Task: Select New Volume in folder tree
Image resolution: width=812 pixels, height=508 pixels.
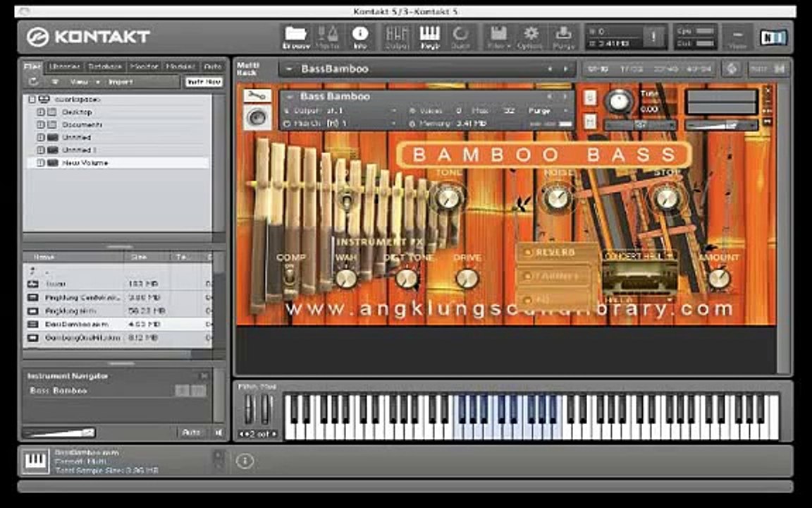Action: tap(85, 163)
